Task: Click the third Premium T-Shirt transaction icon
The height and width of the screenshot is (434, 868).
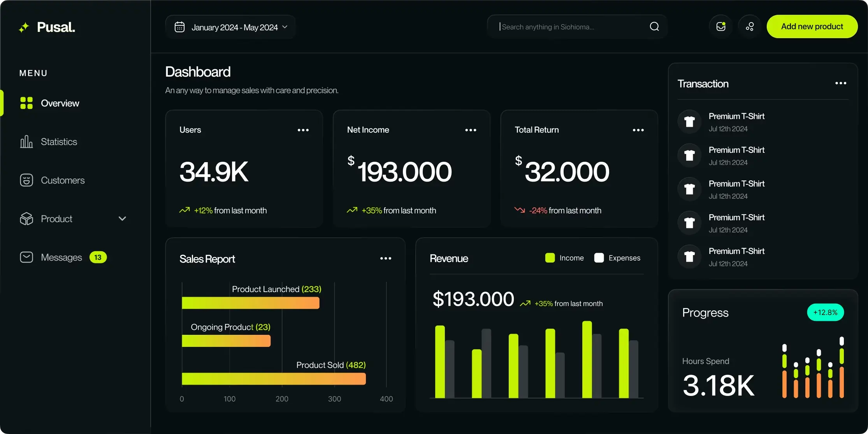Action: 690,189
